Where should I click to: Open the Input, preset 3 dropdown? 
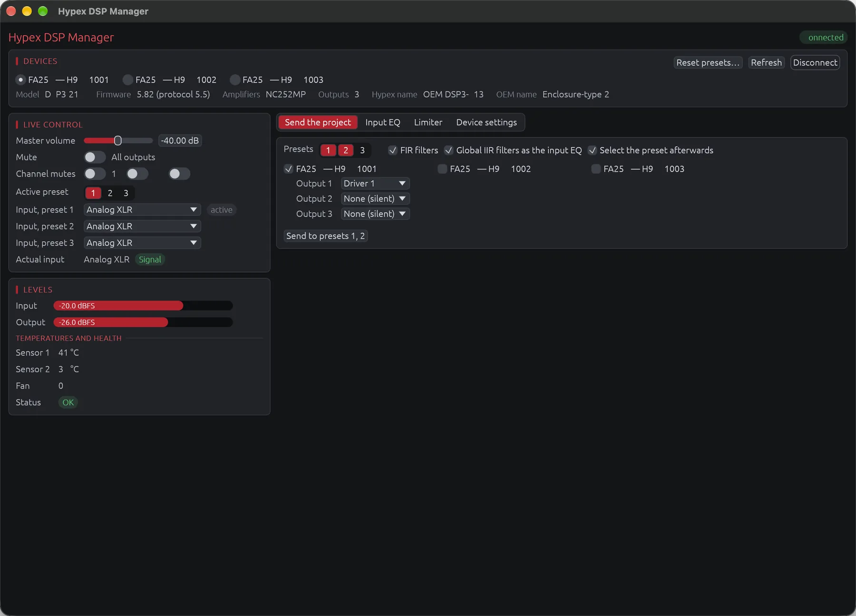(142, 243)
